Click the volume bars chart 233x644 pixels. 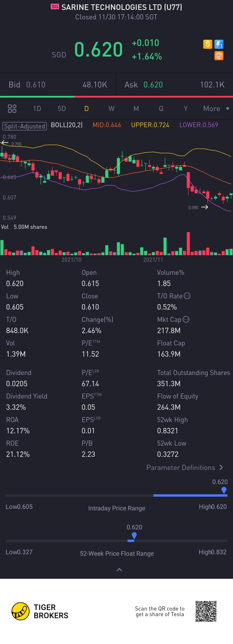point(116,244)
